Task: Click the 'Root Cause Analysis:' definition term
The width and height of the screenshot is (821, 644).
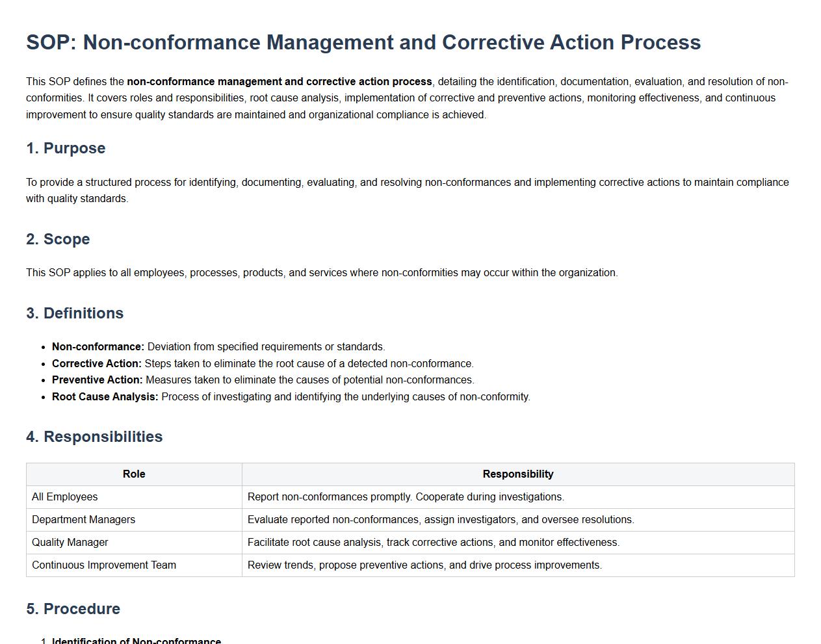Action: [105, 397]
